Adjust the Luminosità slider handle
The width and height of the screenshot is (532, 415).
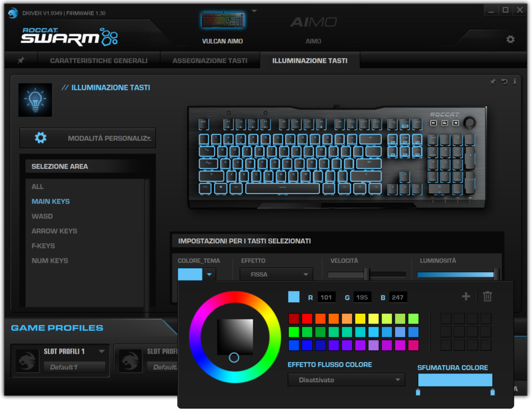pyautogui.click(x=496, y=274)
